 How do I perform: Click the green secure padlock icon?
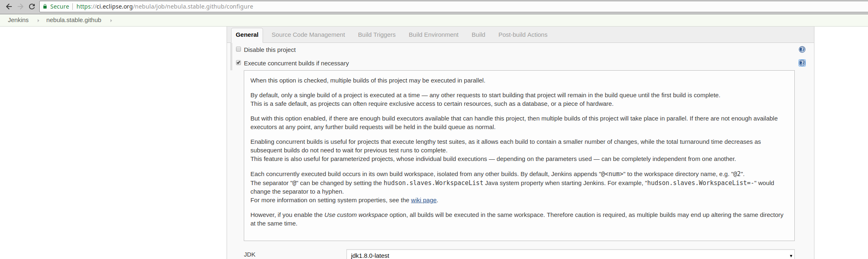click(45, 7)
